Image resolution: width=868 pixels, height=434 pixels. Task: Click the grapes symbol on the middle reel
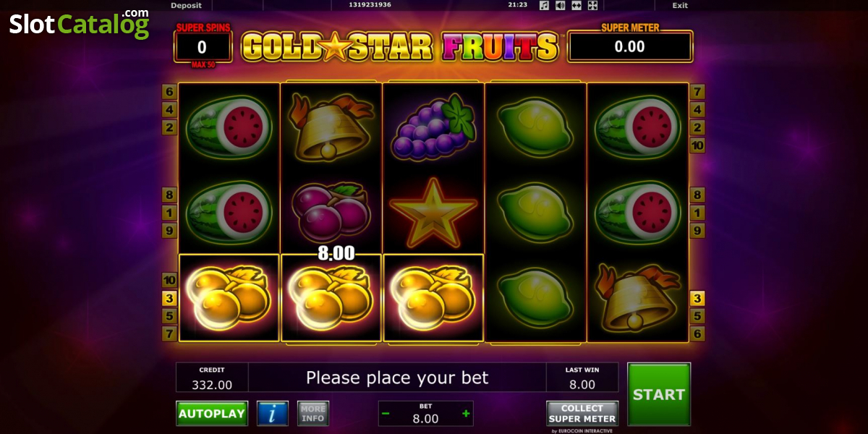[433, 127]
